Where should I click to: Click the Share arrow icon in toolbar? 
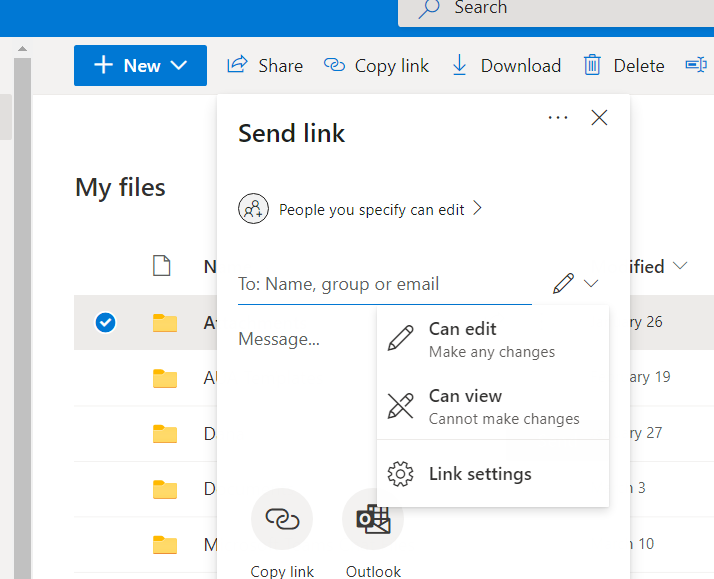(237, 65)
